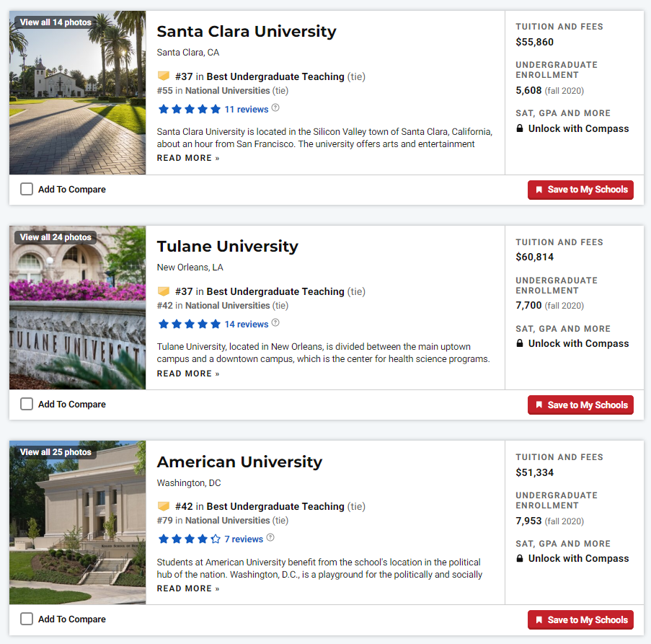Open Santa Clara's 11 reviews link
The width and height of the screenshot is (651, 644).
tap(247, 109)
